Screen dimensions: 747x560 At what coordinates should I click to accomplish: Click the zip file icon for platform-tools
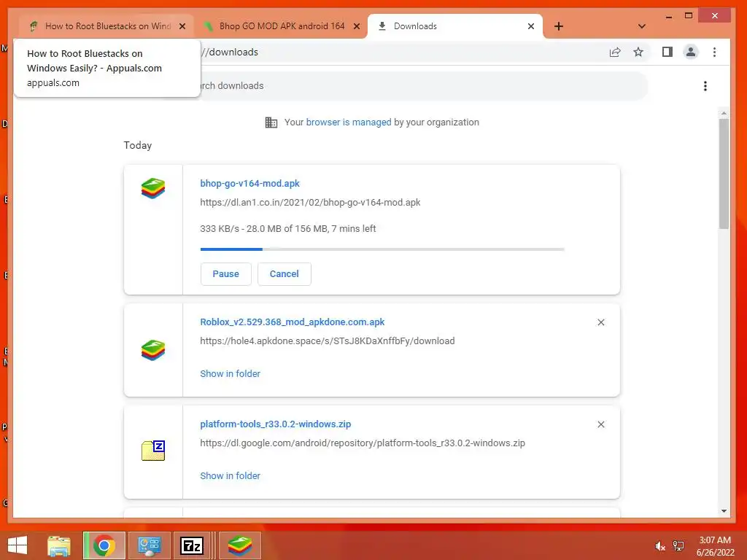click(x=153, y=451)
